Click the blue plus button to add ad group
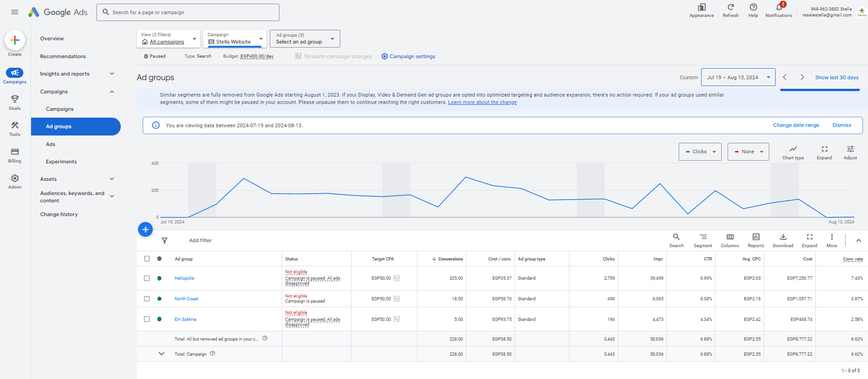 pyautogui.click(x=145, y=229)
